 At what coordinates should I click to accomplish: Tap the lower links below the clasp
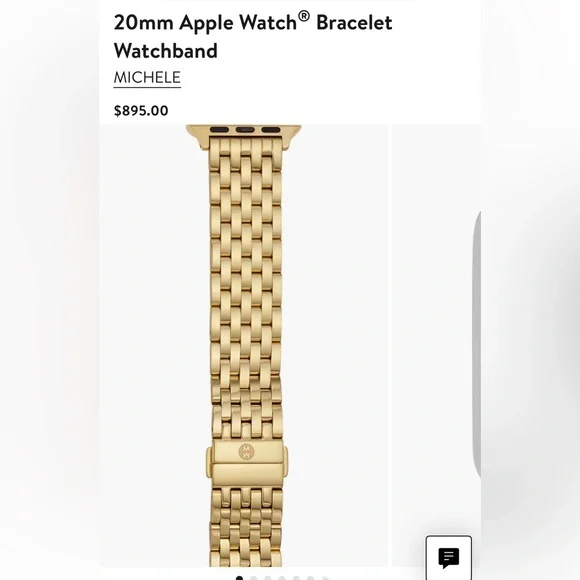(x=246, y=527)
